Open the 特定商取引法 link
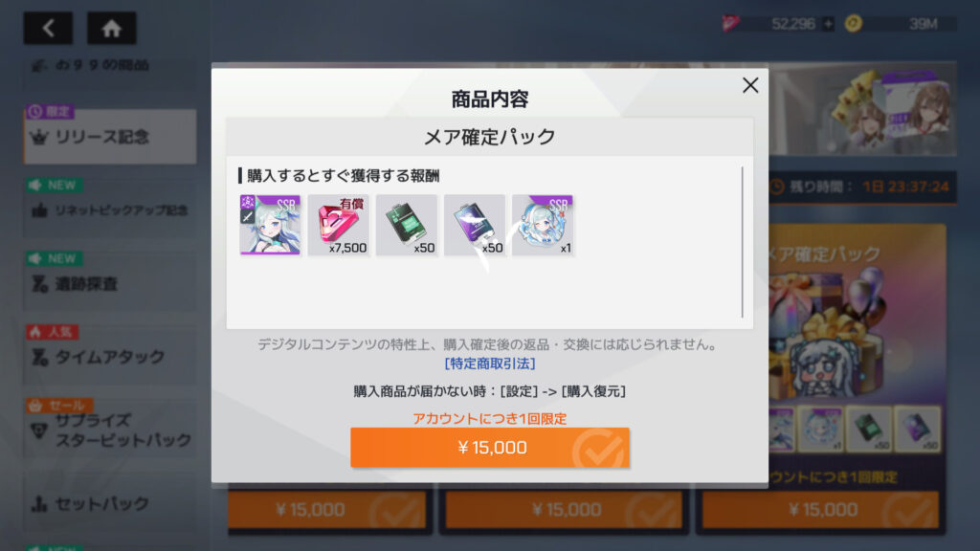This screenshot has height=551, width=980. coord(490,364)
